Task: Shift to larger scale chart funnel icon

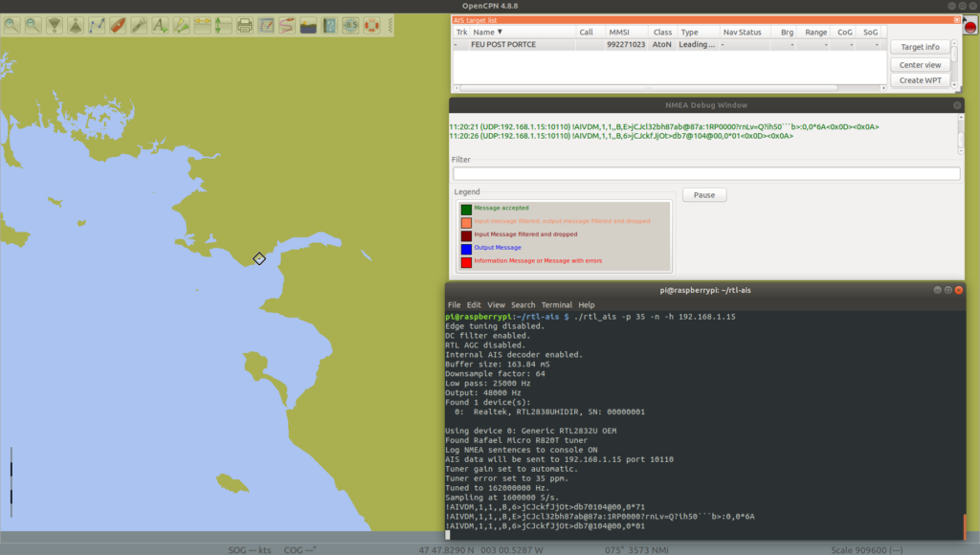Action: pos(55,26)
